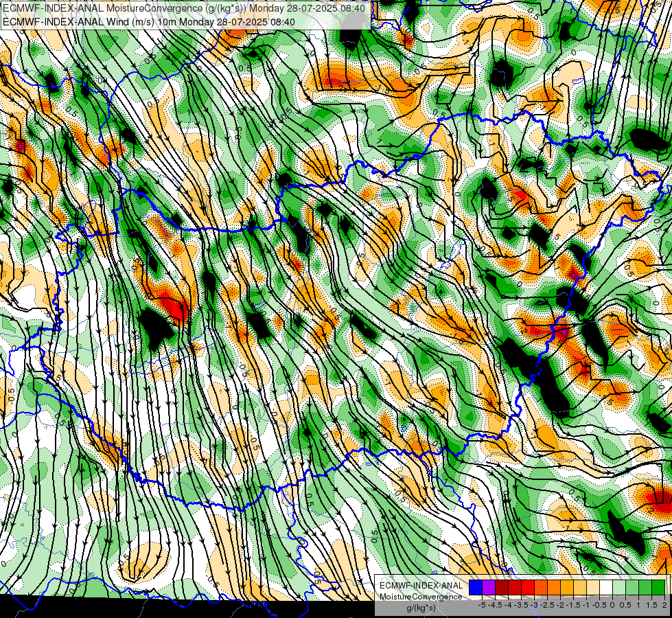Pick the orange swatch from -2.5 to -2
Viewport: 672px width, 618px height.
coord(554,588)
